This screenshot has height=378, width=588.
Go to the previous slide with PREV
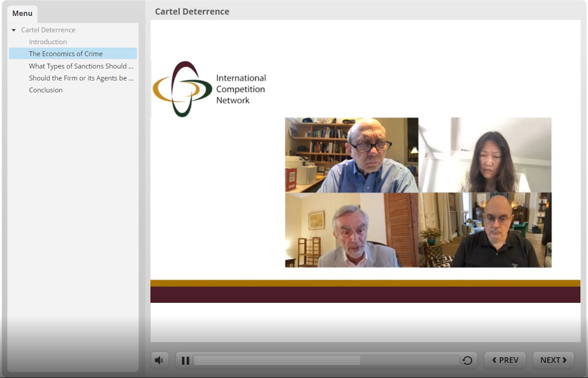505,360
